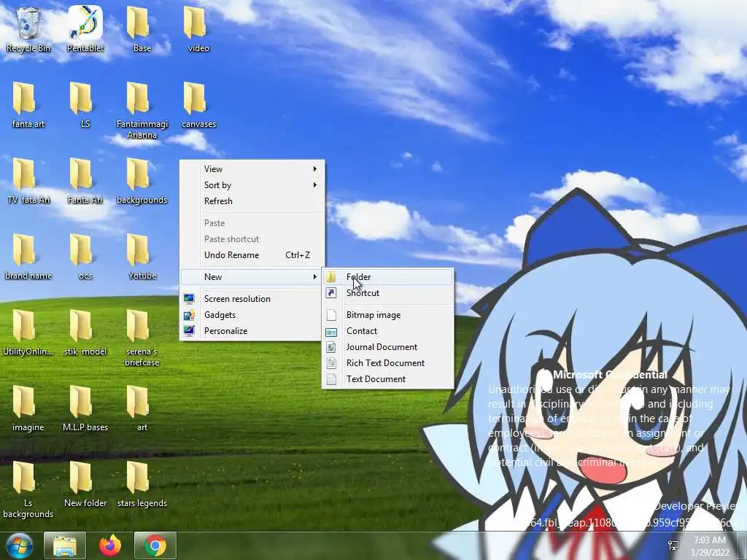Choose Undo Rename in the context menu
The image size is (747, 560).
click(x=252, y=254)
